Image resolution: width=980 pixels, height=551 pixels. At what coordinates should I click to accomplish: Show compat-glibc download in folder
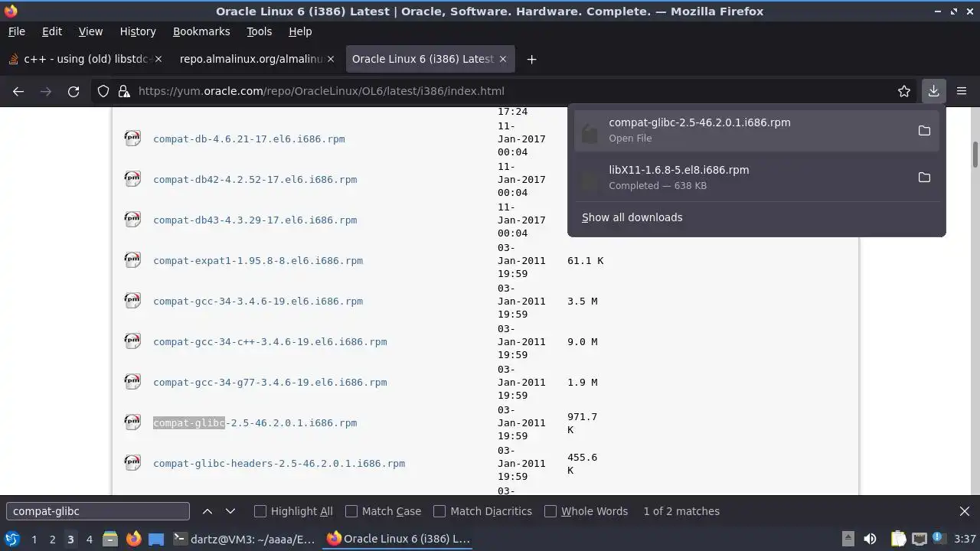[x=924, y=131]
